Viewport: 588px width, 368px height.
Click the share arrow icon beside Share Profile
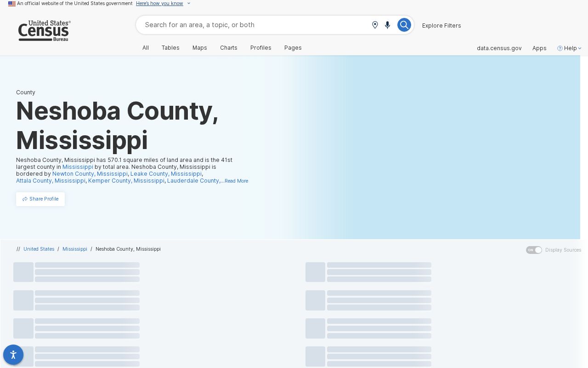coord(25,199)
